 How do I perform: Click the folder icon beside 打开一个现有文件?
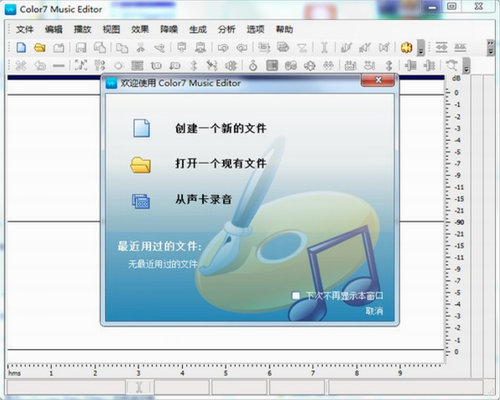point(140,165)
